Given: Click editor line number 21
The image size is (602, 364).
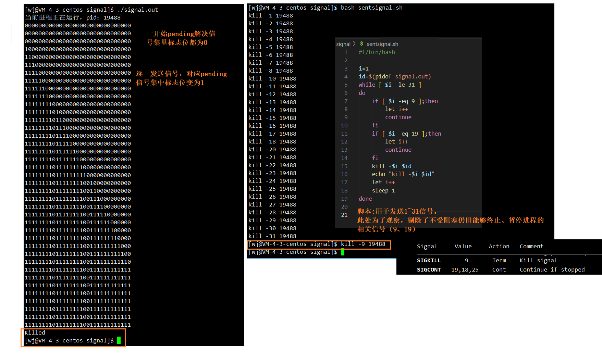Looking at the screenshot, I should pos(344,215).
